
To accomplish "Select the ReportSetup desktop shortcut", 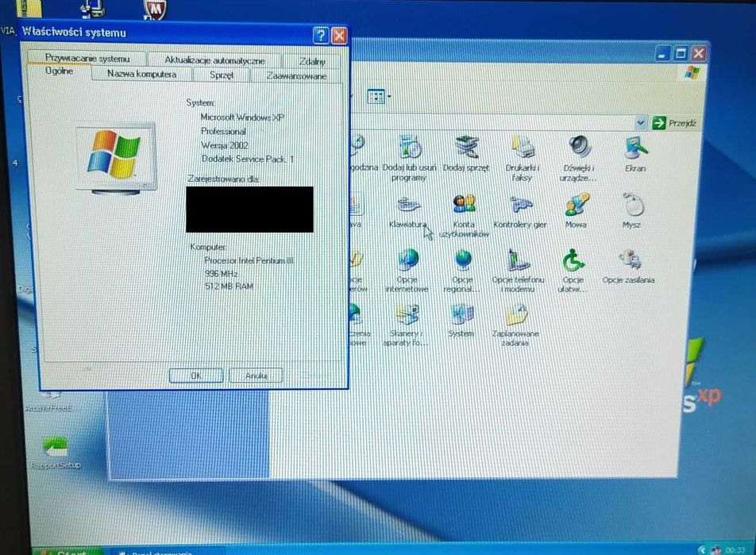I will click(56, 453).
